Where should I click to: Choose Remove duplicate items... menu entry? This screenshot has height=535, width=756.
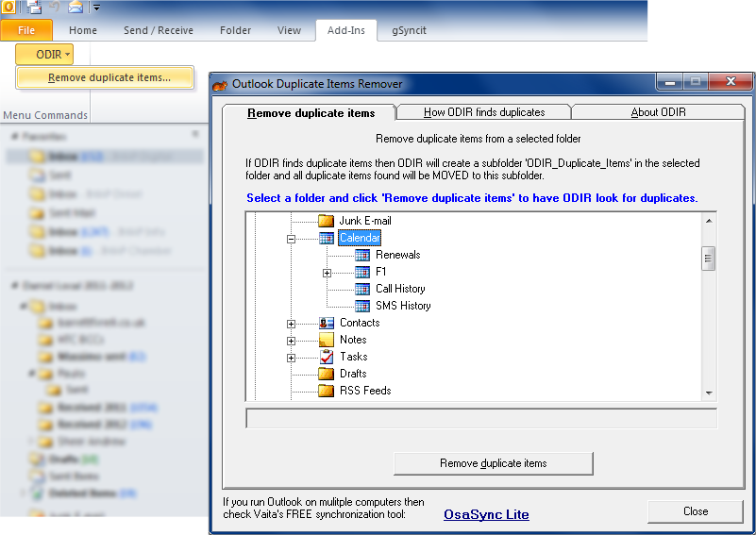(106, 77)
